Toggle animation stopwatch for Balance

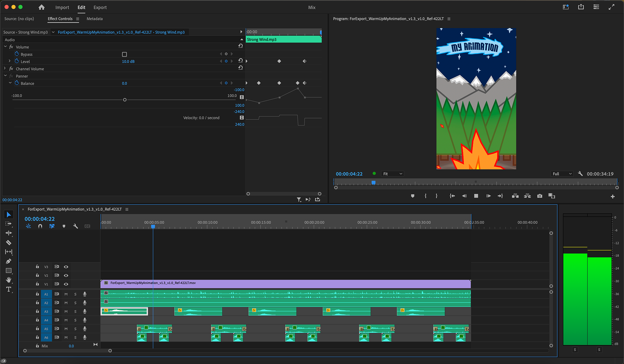pos(17,83)
